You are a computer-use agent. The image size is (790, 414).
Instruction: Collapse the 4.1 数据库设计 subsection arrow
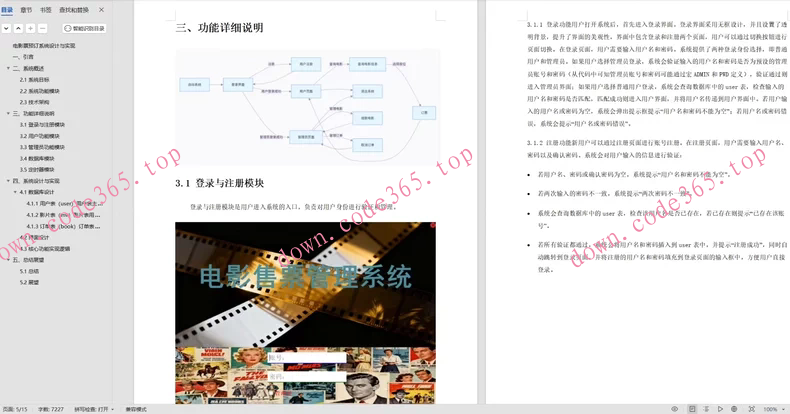(x=15, y=192)
